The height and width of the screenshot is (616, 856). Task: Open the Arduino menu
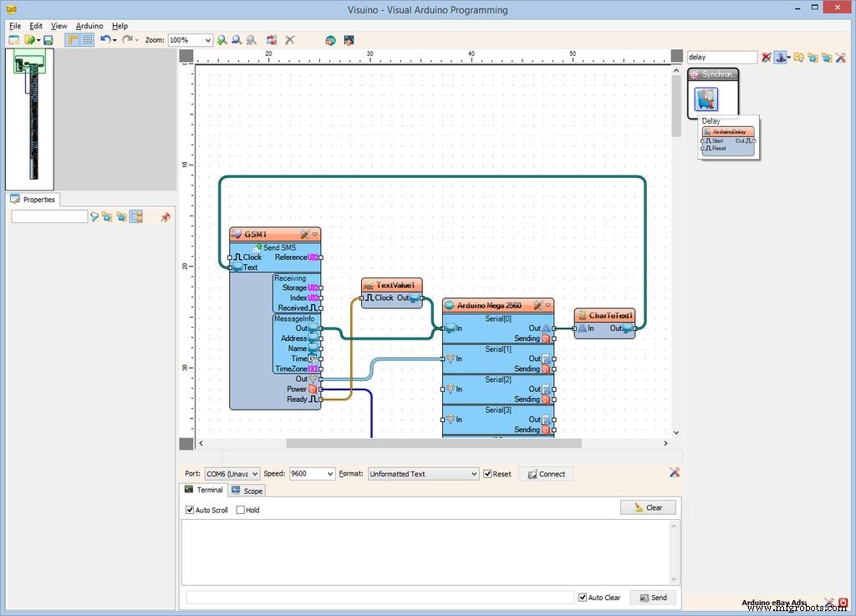pyautogui.click(x=89, y=26)
